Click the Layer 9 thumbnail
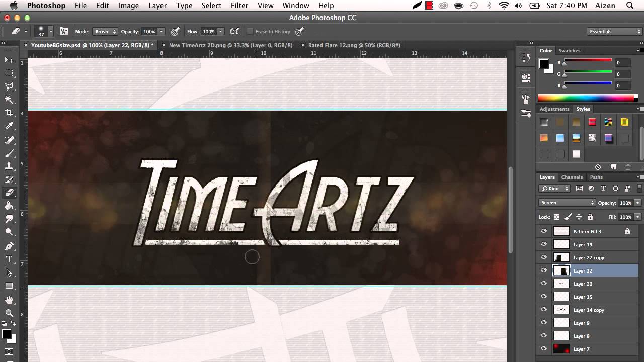Screen dimensions: 644x362 click(x=561, y=323)
